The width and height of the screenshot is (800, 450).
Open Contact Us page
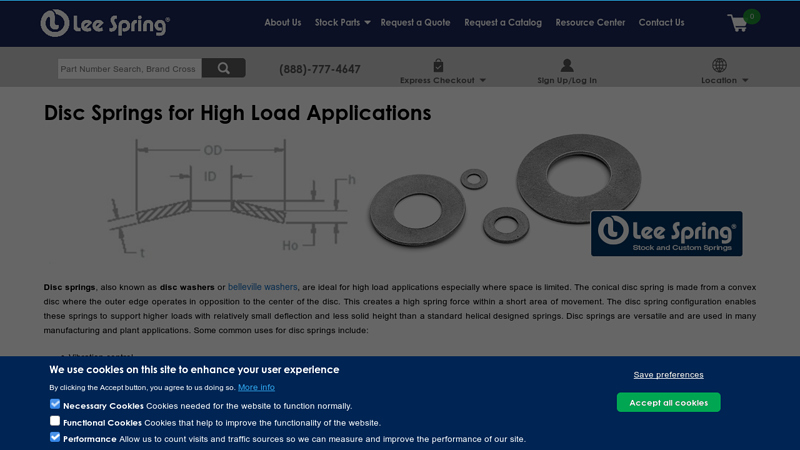tap(661, 22)
